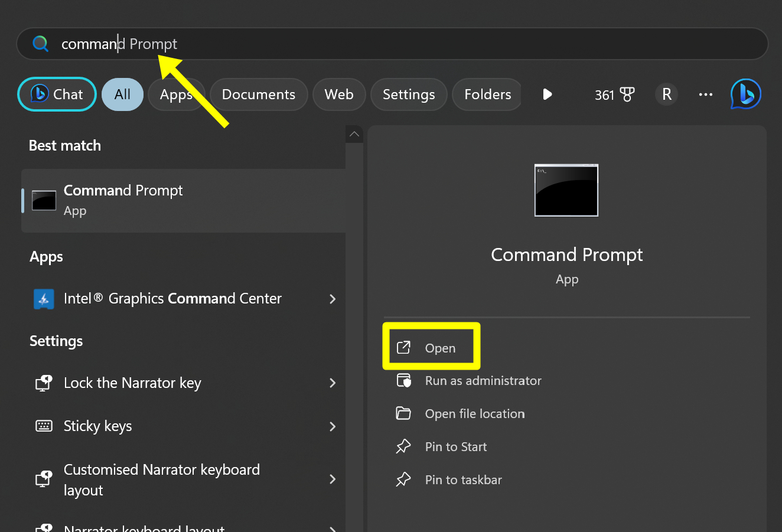782x532 pixels.
Task: Open the Bing Chat filter
Action: [57, 94]
